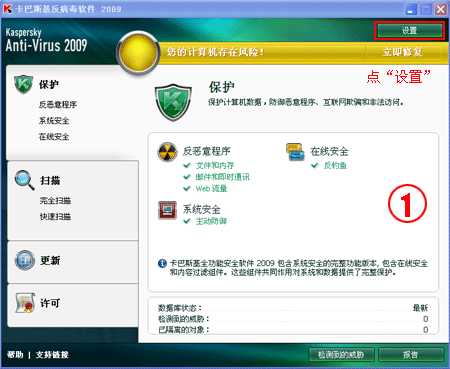Minimize the Kaspersky window
The image size is (450, 369).
[x=411, y=9]
